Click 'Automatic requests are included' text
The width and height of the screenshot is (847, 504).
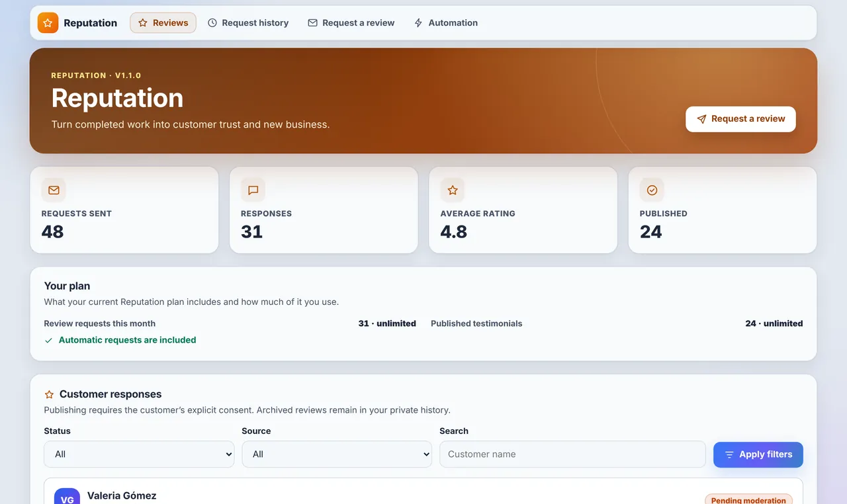(x=128, y=340)
